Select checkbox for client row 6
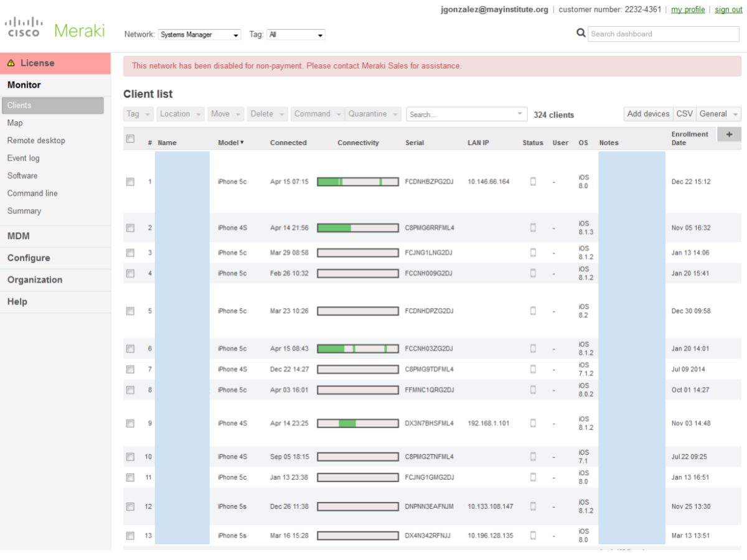747x560 pixels. tap(130, 348)
